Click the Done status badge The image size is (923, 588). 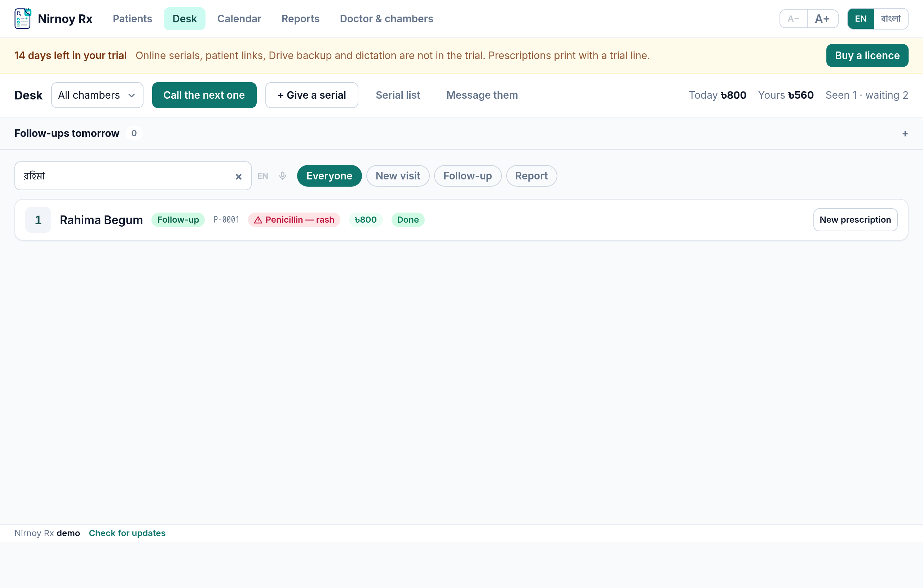point(407,220)
